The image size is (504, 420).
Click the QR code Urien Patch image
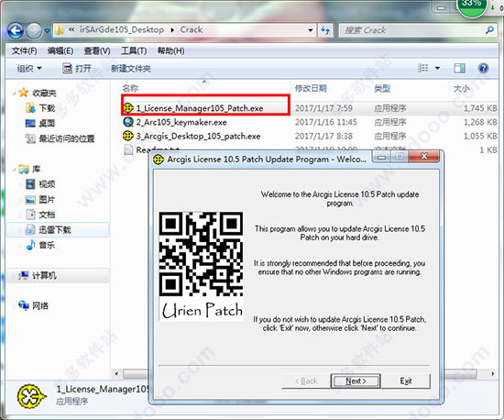(202, 266)
